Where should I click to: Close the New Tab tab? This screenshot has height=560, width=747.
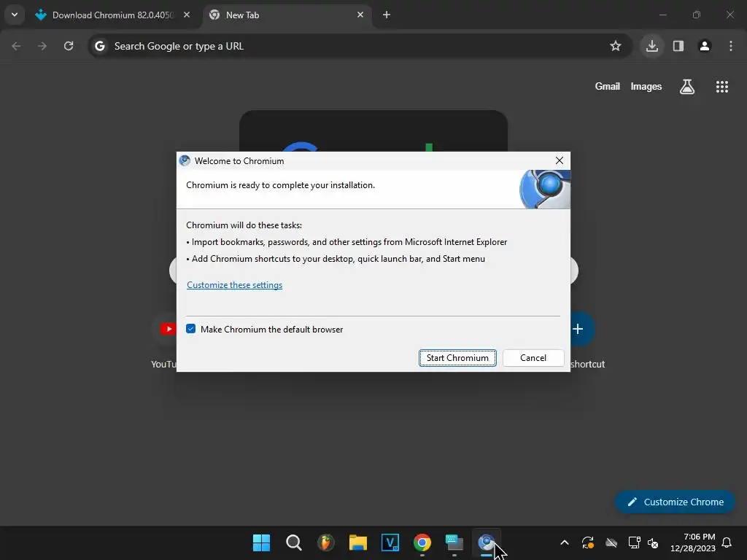point(360,15)
